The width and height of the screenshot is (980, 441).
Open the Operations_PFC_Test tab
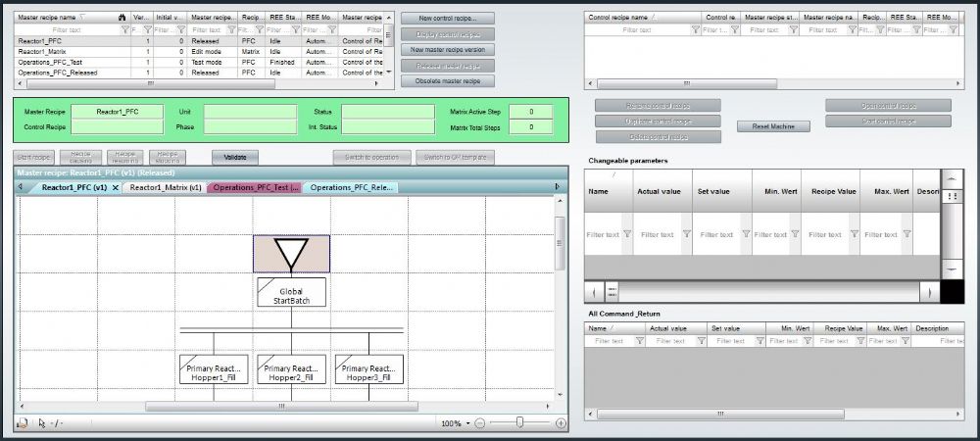[x=257, y=187]
